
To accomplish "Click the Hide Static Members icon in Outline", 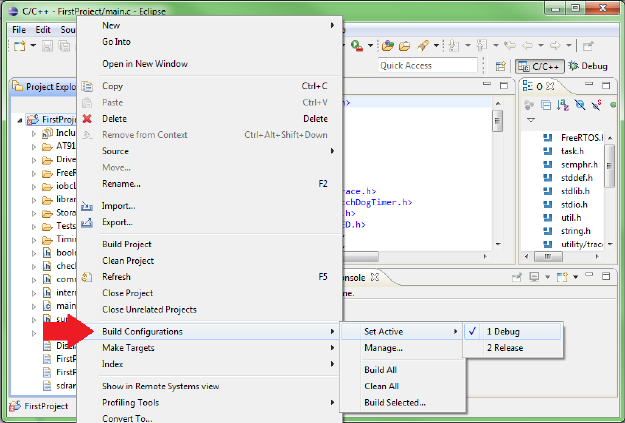I will click(597, 105).
